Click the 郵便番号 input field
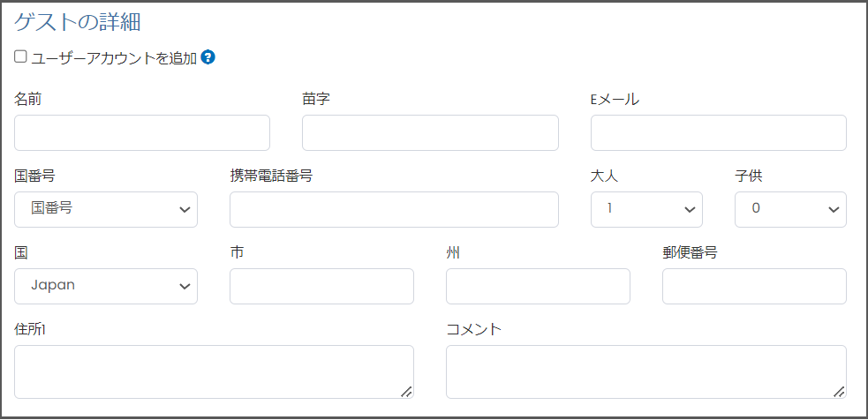 point(754,286)
